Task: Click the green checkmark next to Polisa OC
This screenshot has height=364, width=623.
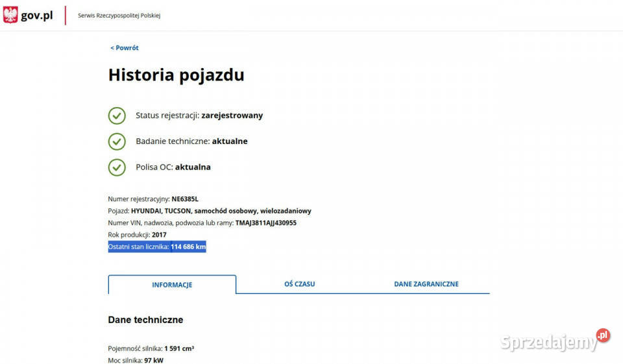Action: click(x=117, y=167)
